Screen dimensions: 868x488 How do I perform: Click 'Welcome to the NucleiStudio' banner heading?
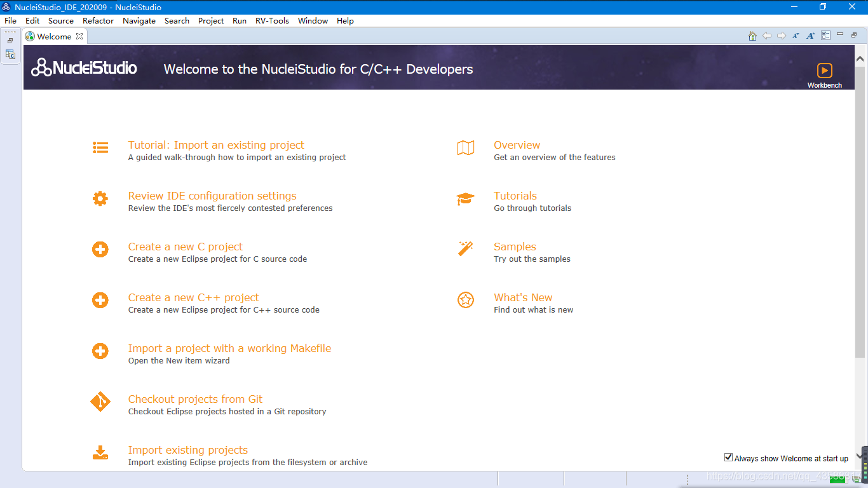318,69
